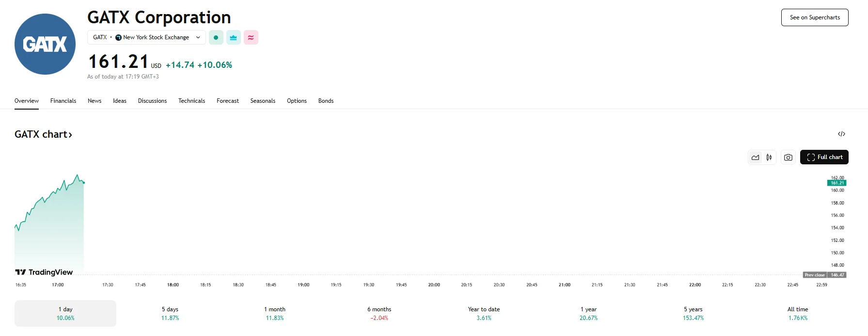Click the GATX company logo

(x=45, y=44)
